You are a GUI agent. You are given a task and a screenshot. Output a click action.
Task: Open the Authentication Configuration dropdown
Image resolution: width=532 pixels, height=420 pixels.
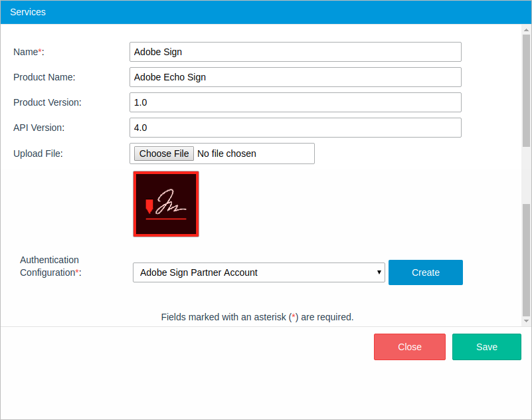(258, 272)
